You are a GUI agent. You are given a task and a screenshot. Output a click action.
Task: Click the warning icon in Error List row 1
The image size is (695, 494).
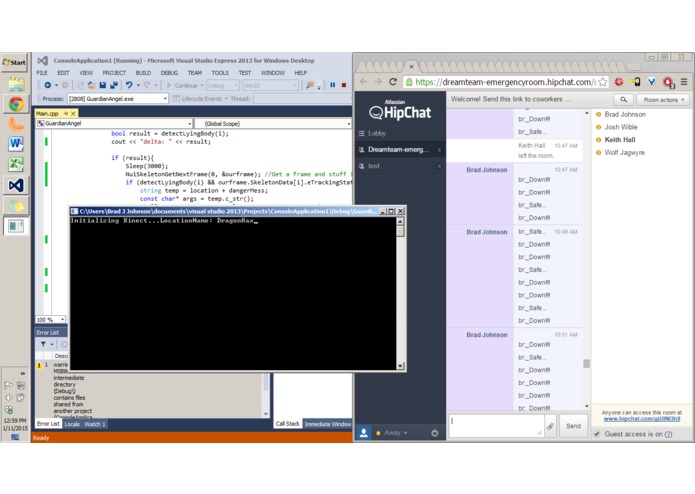39,365
